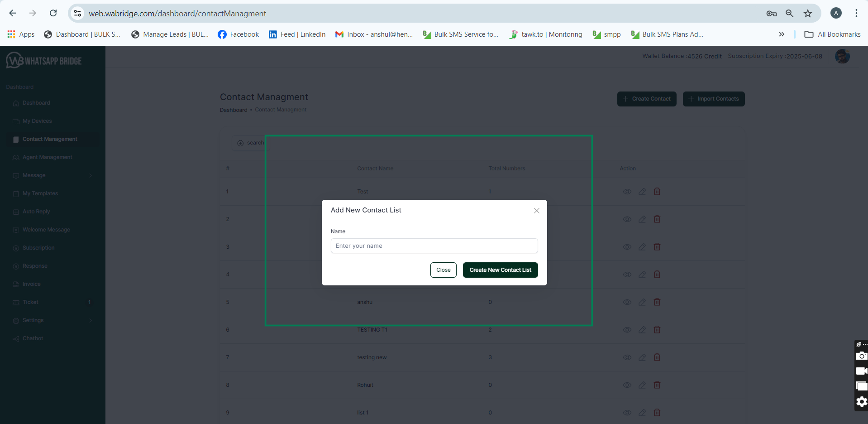Open the recorder settings gear icon

(x=862, y=402)
